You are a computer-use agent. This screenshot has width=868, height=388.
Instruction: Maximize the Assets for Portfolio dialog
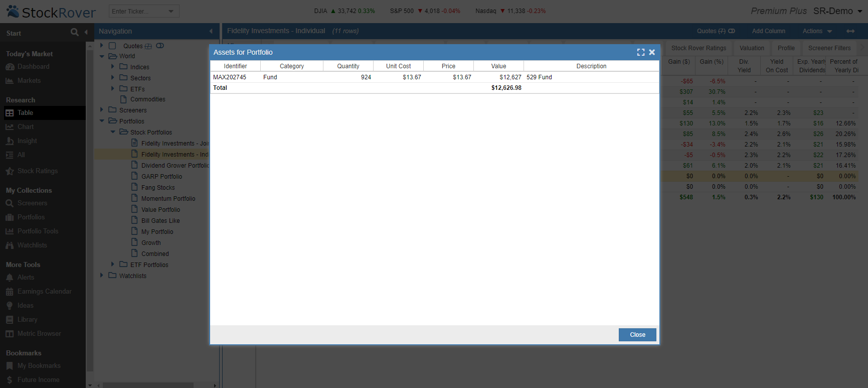click(x=641, y=52)
